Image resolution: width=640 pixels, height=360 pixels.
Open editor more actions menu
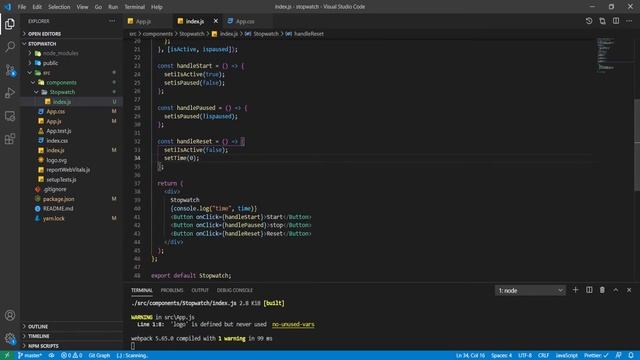point(629,21)
